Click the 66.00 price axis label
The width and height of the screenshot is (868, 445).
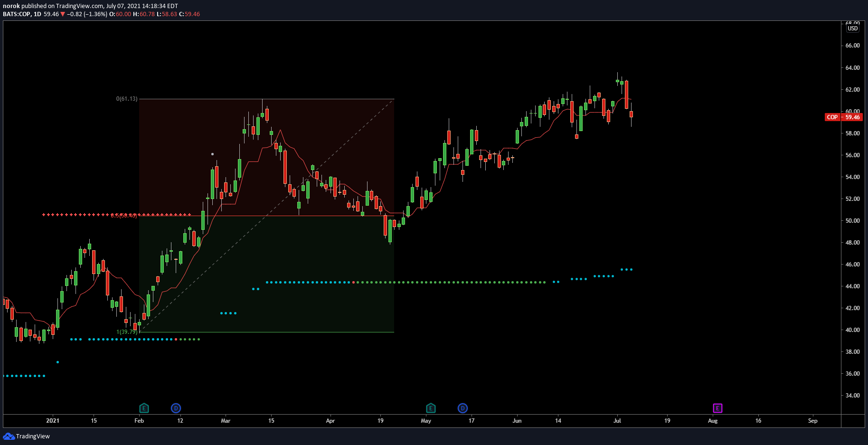[852, 46]
